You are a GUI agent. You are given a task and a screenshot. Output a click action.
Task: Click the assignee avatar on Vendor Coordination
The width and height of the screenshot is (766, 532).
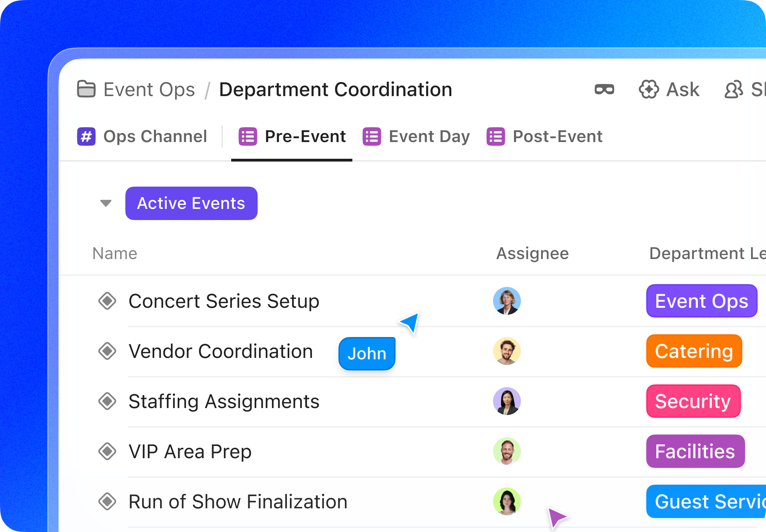click(x=507, y=351)
